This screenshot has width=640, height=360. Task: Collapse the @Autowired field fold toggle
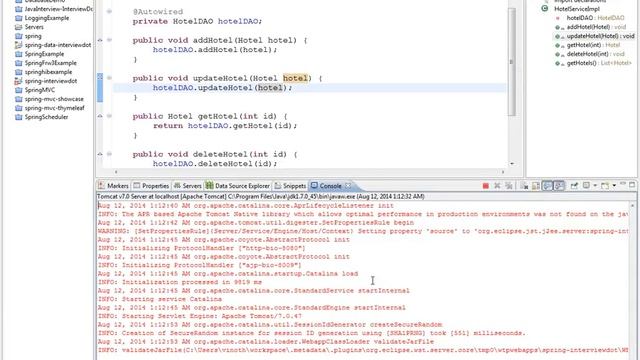pos(109,11)
